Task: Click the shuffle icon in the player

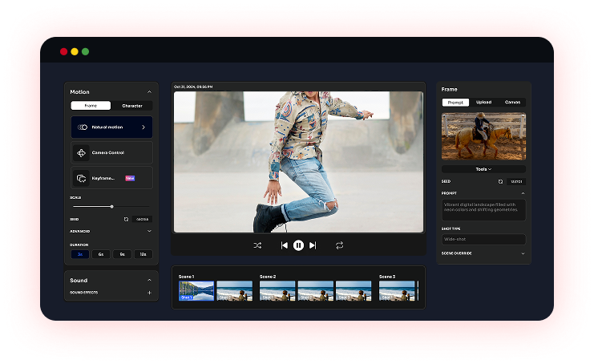Action: (x=257, y=245)
